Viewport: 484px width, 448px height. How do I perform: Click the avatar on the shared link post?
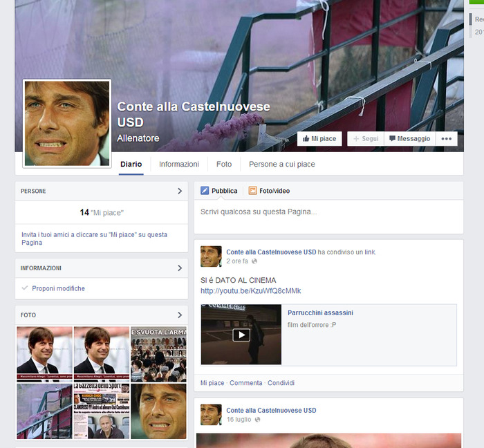point(211,256)
